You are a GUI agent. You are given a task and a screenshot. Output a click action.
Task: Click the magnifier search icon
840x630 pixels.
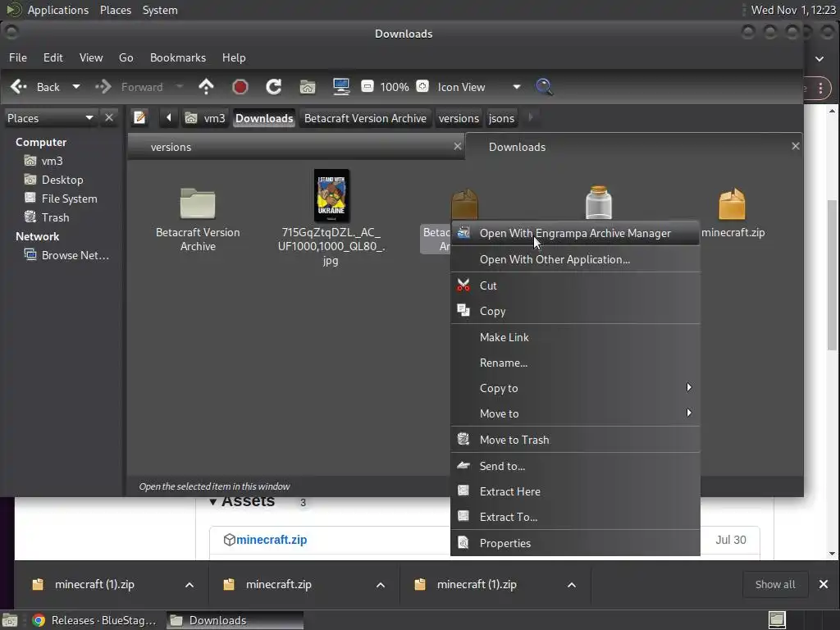[x=544, y=87]
